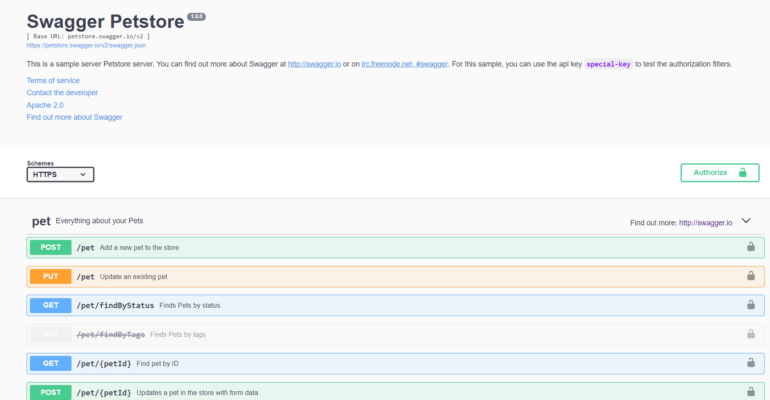770x400 pixels.
Task: Click the lock icon on POST /pet/{petId} row
Action: pyautogui.click(x=751, y=391)
